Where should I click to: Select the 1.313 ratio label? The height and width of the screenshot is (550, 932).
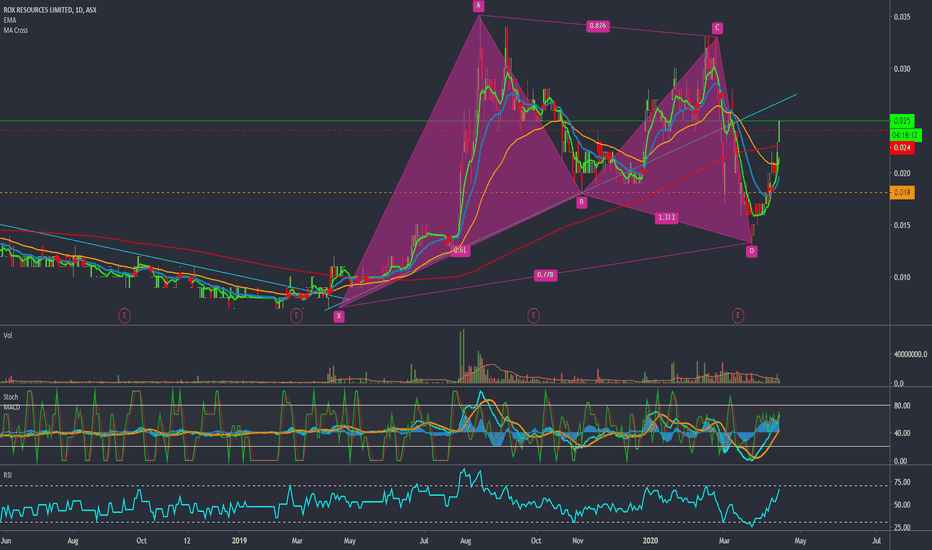click(666, 218)
